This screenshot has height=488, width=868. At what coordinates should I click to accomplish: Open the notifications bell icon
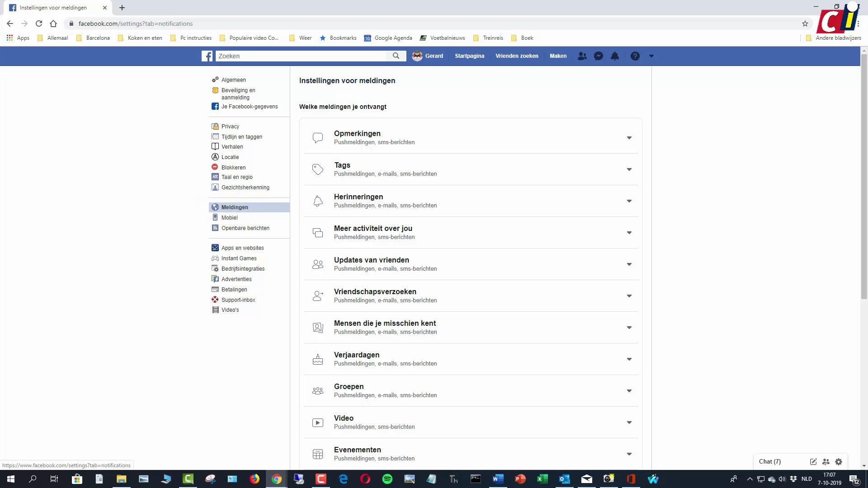(615, 56)
